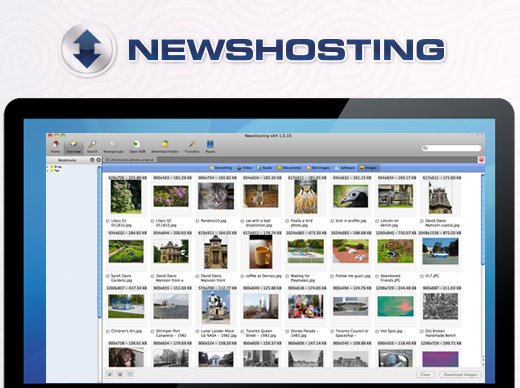This screenshot has height=388, width=520.
Task: Open the Toronto Queen Street thumbnail
Action: tap(261, 306)
